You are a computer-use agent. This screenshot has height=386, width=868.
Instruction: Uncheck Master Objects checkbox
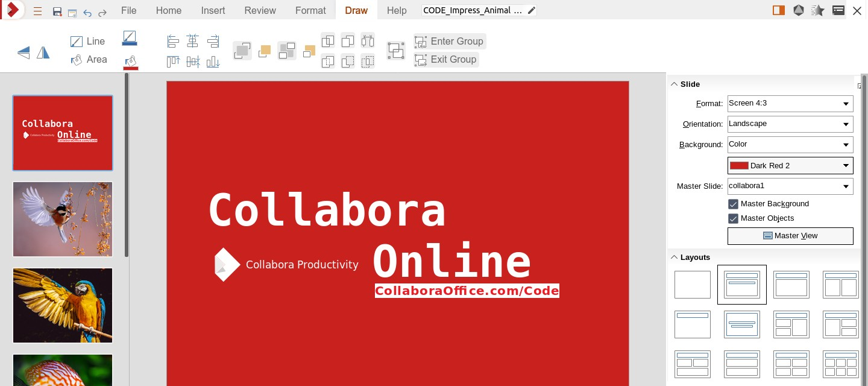[733, 218]
